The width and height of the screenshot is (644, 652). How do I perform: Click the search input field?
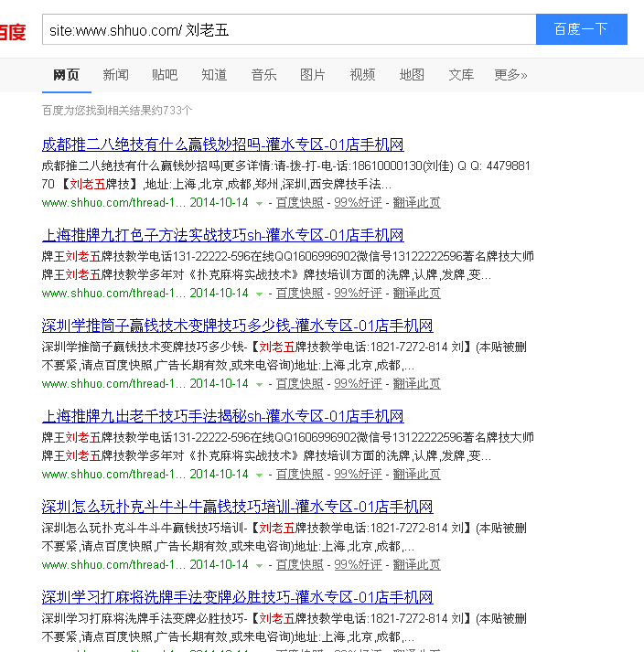pyautogui.click(x=289, y=29)
